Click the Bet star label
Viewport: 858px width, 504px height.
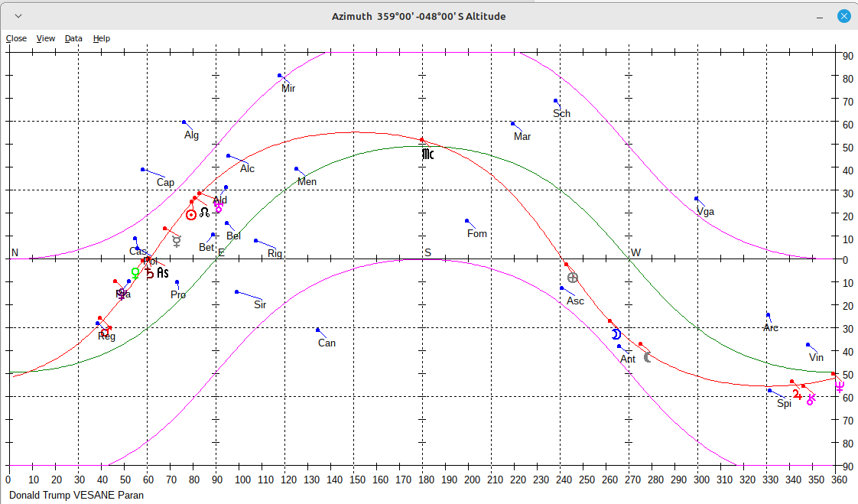(206, 247)
